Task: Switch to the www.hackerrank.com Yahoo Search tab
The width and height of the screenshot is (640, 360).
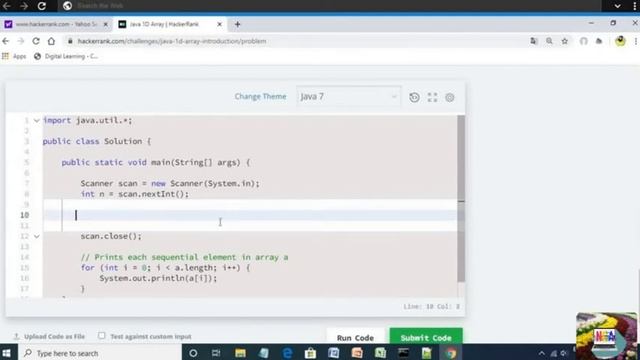Action: tap(56, 24)
